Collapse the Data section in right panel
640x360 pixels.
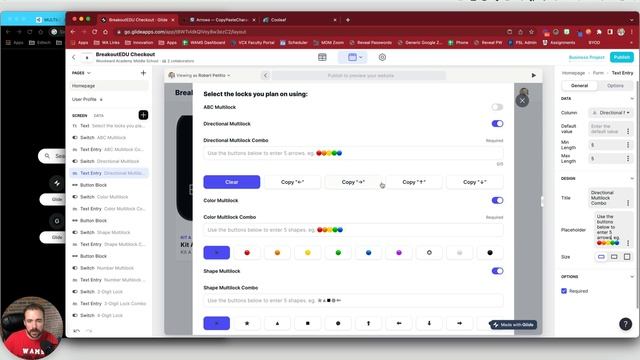pos(632,99)
